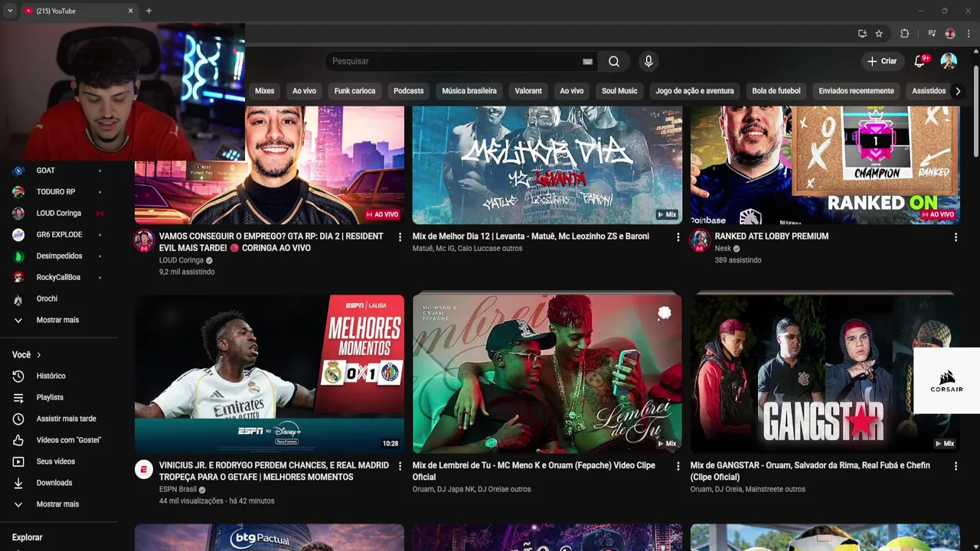Viewport: 980px width, 551px height.
Task: Click LOUD Coringa avatar beside video title
Action: pos(144,240)
